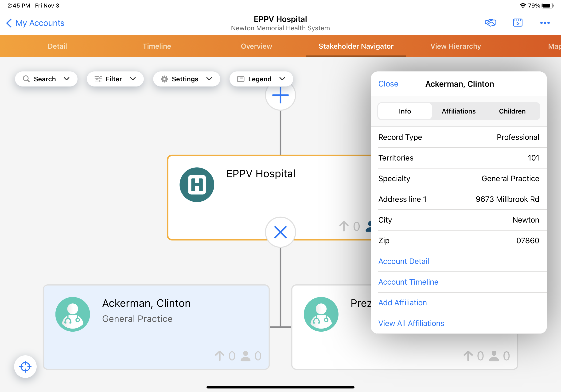Tap the blue X collapse node button
Viewport: 561px width, 392px height.
pyautogui.click(x=280, y=232)
